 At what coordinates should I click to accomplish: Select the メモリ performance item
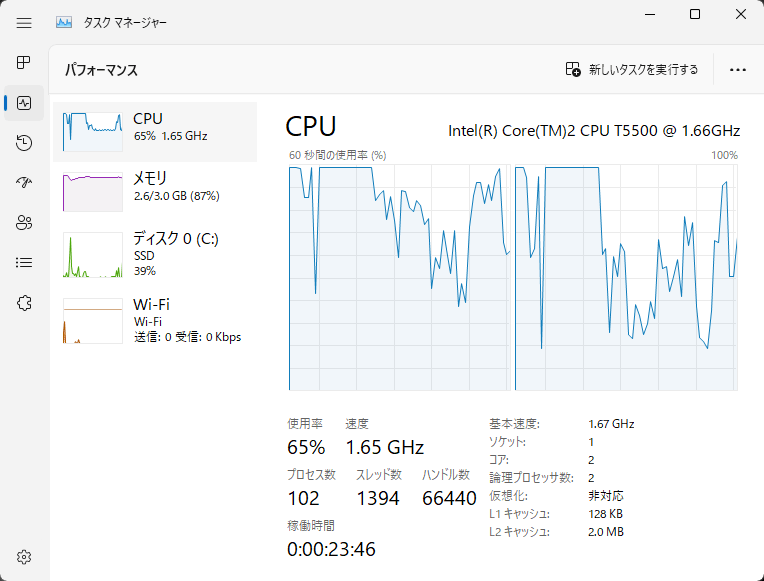(x=155, y=191)
